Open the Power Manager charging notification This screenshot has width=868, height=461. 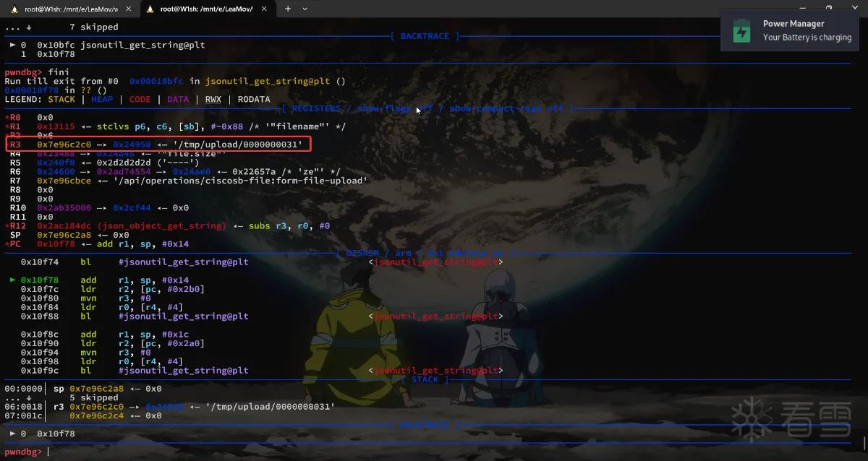coord(793,30)
